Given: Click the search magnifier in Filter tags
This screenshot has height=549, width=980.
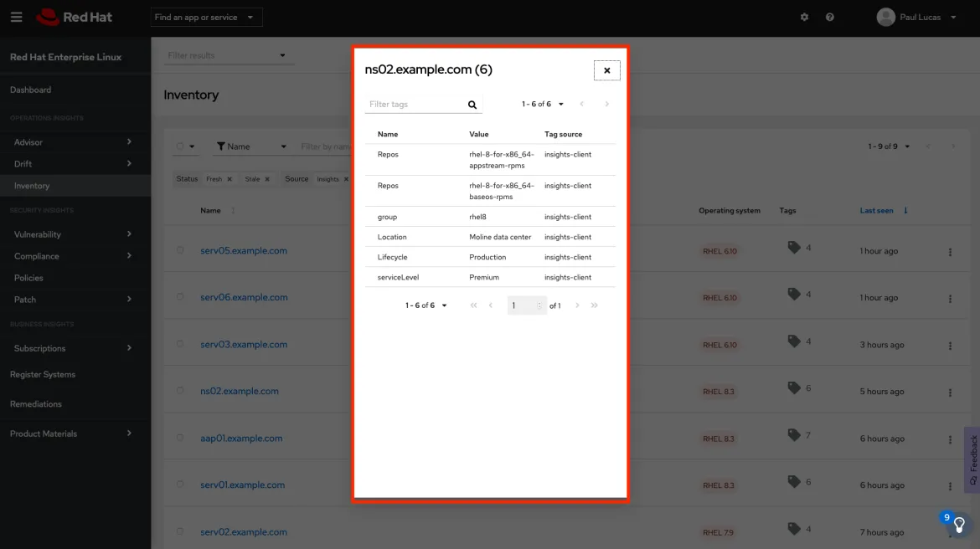Looking at the screenshot, I should click(472, 105).
